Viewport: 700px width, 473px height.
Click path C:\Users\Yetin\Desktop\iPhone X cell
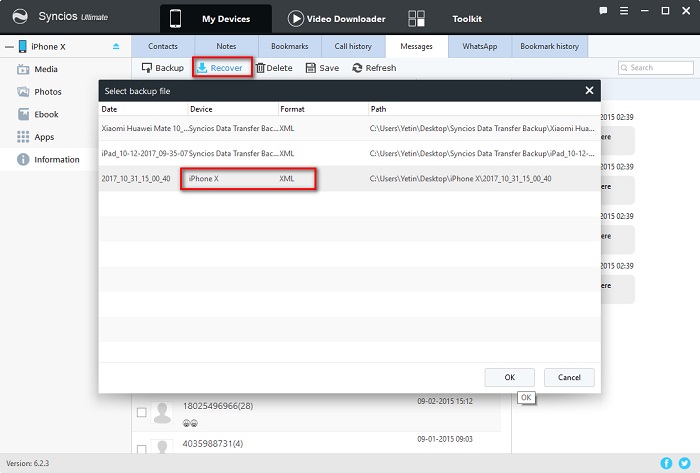pos(460,178)
